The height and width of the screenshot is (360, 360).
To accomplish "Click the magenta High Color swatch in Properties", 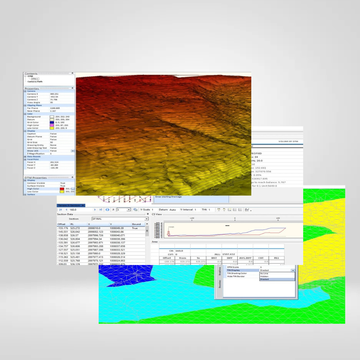I will (x=52, y=125).
